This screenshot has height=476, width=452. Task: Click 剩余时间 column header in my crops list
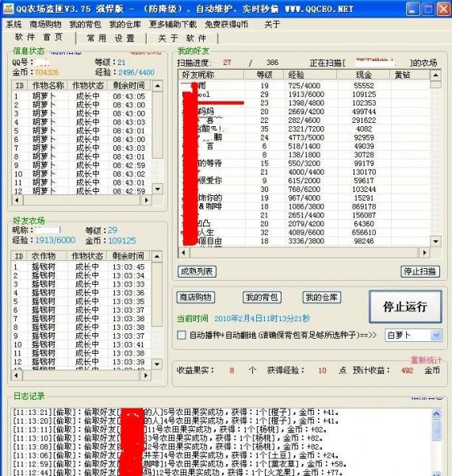coord(129,86)
